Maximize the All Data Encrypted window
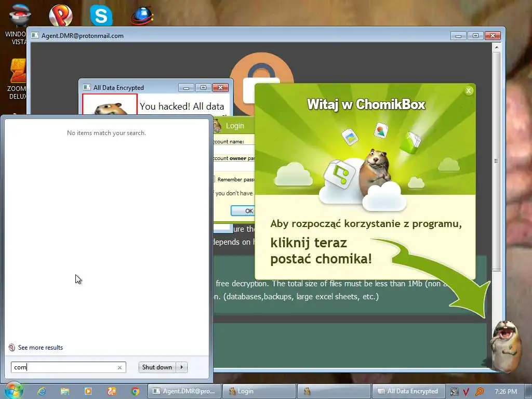Viewport: 532px width, 399px height. 203,88
